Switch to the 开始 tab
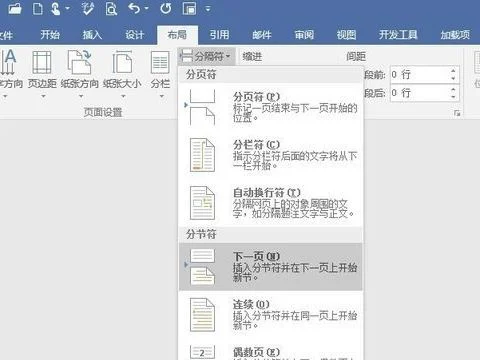Screen dimensions: 480x360 (50, 35)
